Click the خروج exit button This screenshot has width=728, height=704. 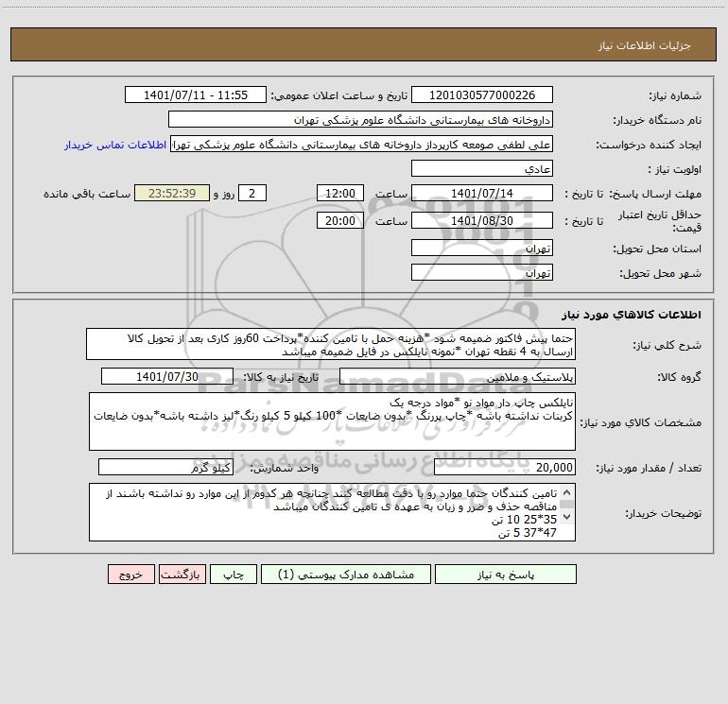(130, 575)
